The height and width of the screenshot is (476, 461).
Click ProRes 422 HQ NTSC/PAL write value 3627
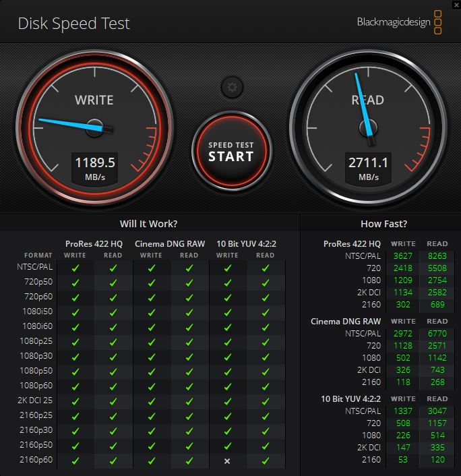tap(403, 256)
